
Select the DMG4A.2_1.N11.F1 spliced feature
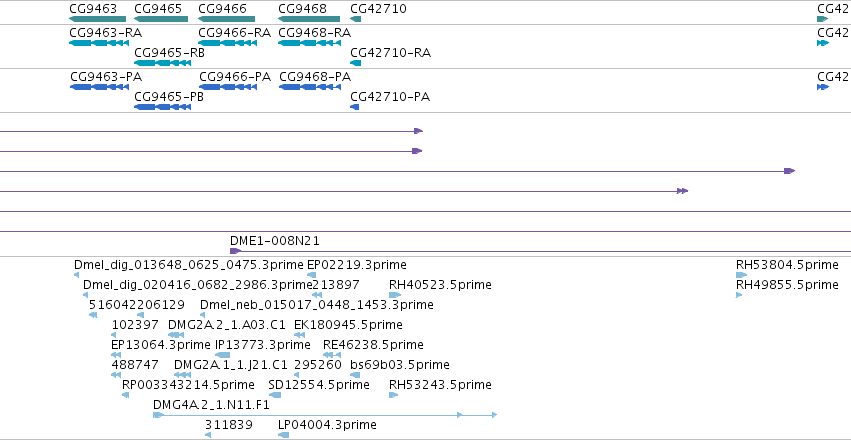[325, 416]
